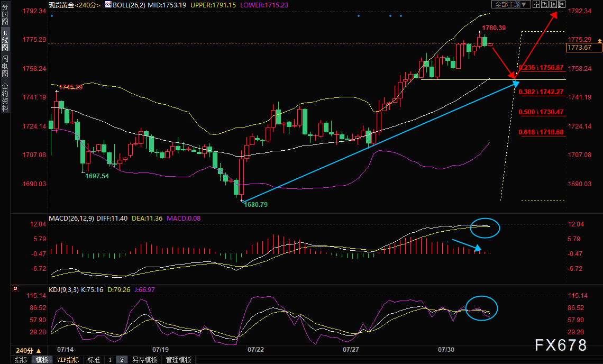Click the chart playback axis icon

[553, 4]
